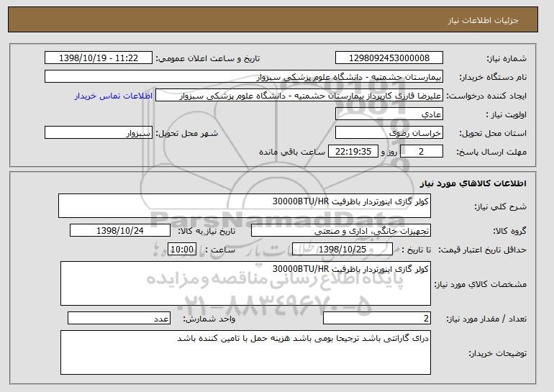Click the remaining days field showing 2
This screenshot has height=392, width=554.
pos(422,152)
